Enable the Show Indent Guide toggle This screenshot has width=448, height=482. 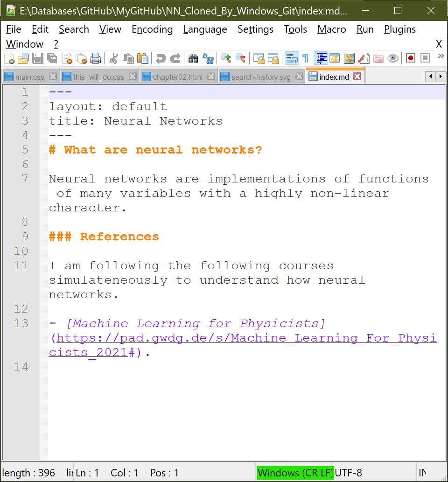pyautogui.click(x=322, y=59)
